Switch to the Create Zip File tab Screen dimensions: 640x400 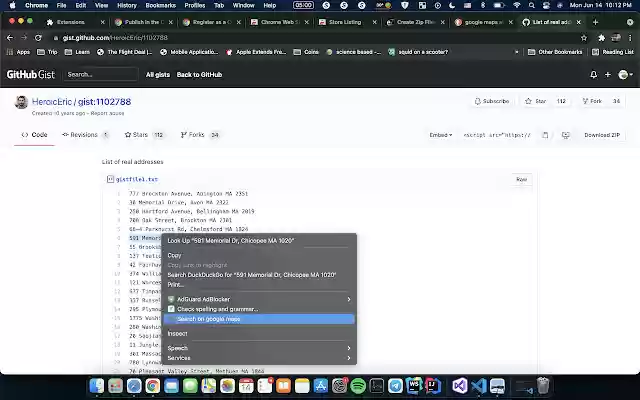tap(416, 22)
